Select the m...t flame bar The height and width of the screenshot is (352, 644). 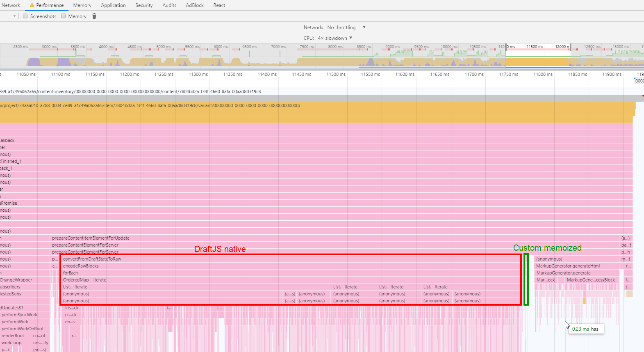click(626, 259)
